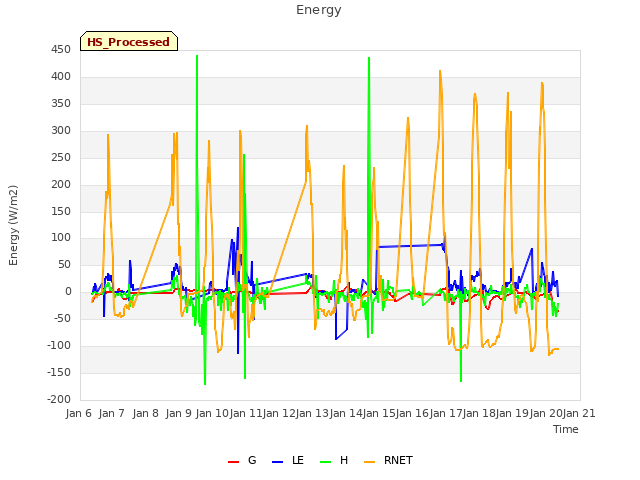640x480 pixels.
Task: Click the Energy (W/m2) y-axis title
Action: click(x=13, y=225)
